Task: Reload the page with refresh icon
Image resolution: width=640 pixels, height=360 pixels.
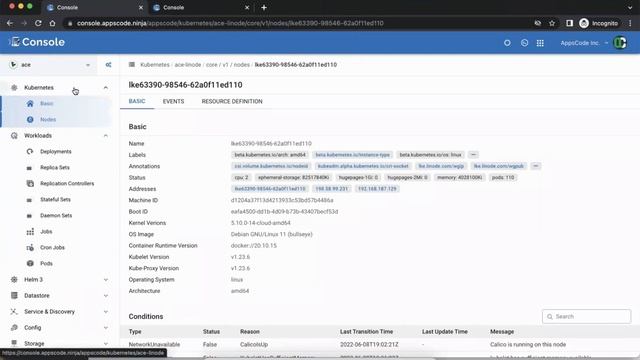Action: 38,23
